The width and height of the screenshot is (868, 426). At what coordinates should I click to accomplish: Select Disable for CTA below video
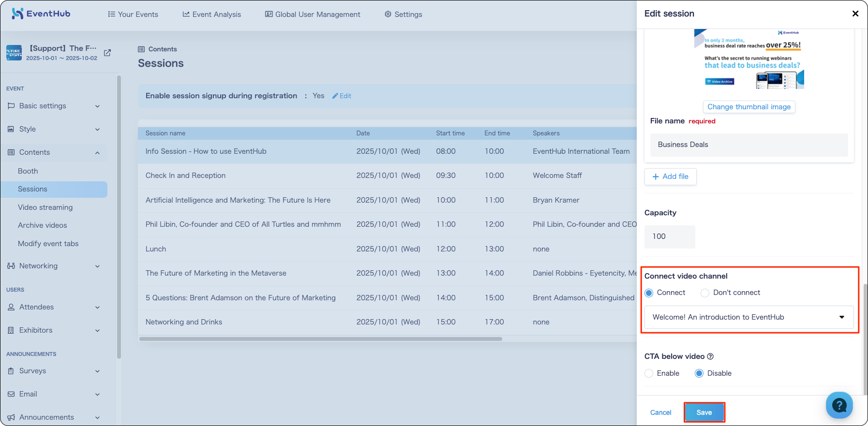[x=699, y=373]
